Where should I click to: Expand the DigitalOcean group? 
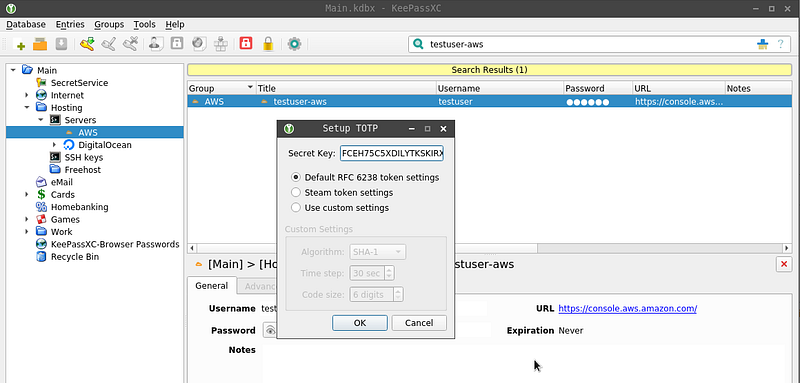tap(55, 145)
